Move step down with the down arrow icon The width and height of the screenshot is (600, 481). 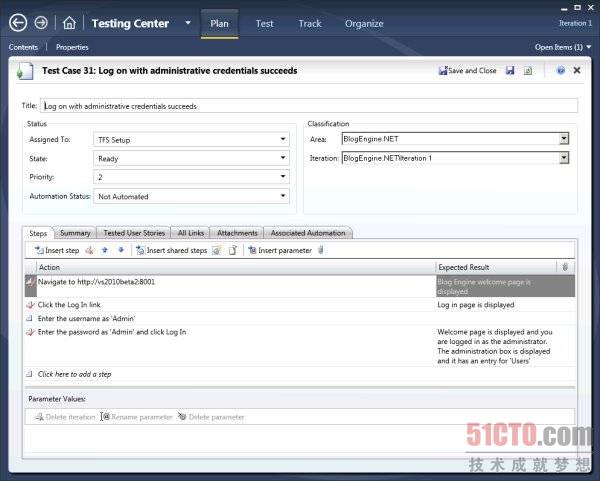(121, 250)
